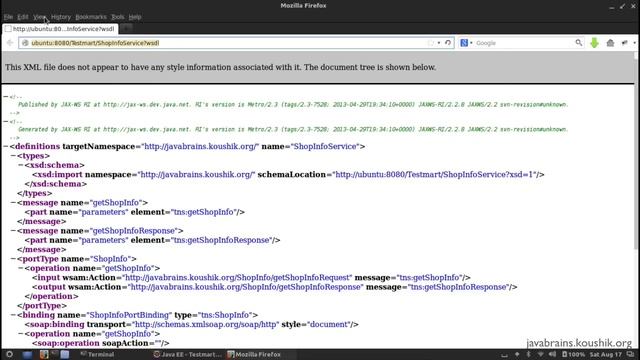Click the element "tns:getShopInfo" value
This screenshot has width=640, height=360.
point(205,212)
